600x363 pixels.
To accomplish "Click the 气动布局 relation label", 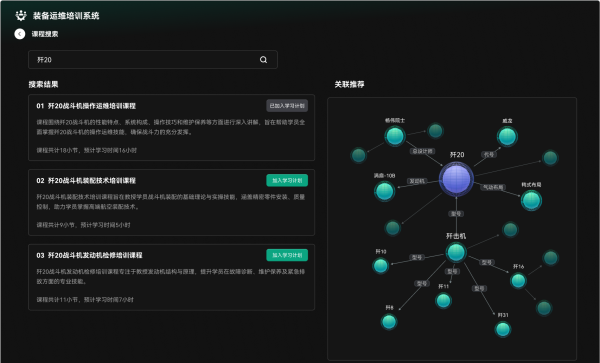I will tap(493, 187).
